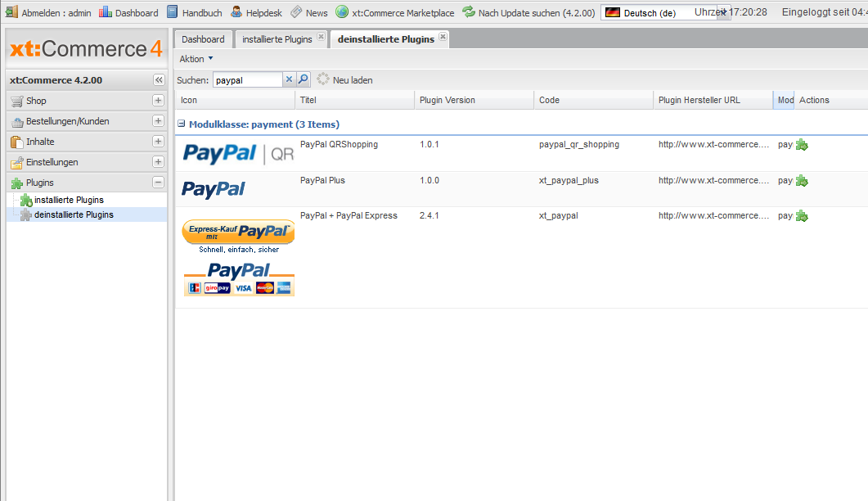Click the xt_paypal_plus code cell
868x501 pixels.
tap(569, 181)
